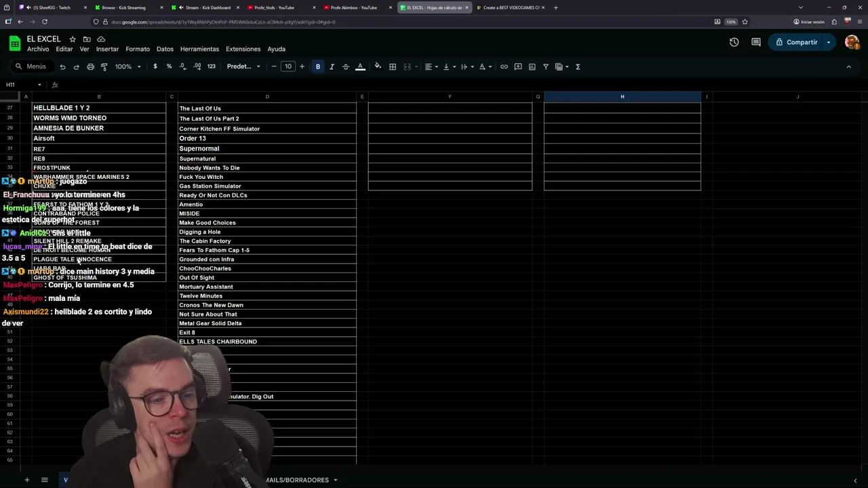View the cloud save status icon

pos(101,39)
